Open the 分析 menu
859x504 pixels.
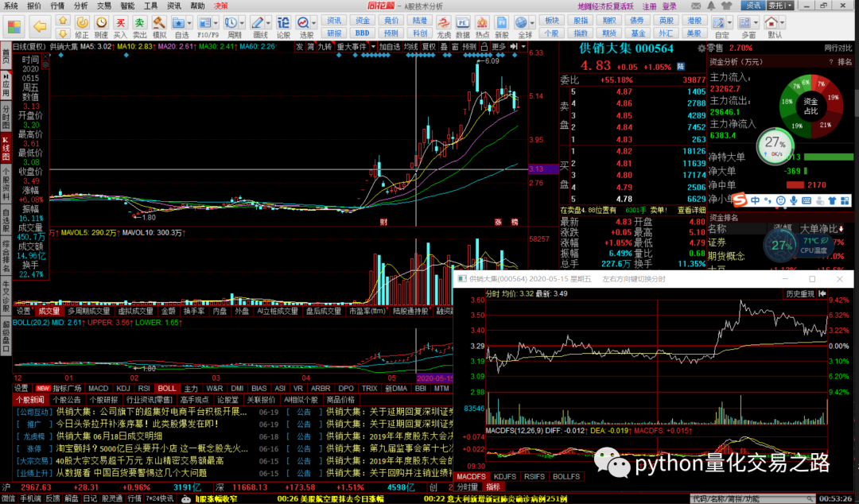80,6
